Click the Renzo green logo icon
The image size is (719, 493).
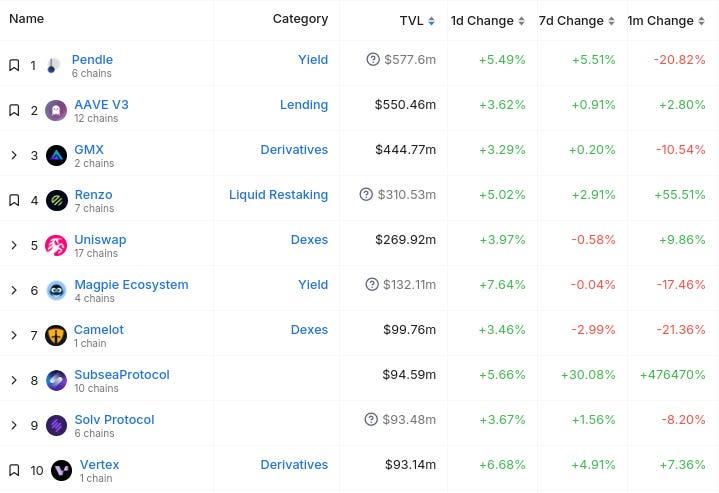click(x=56, y=201)
